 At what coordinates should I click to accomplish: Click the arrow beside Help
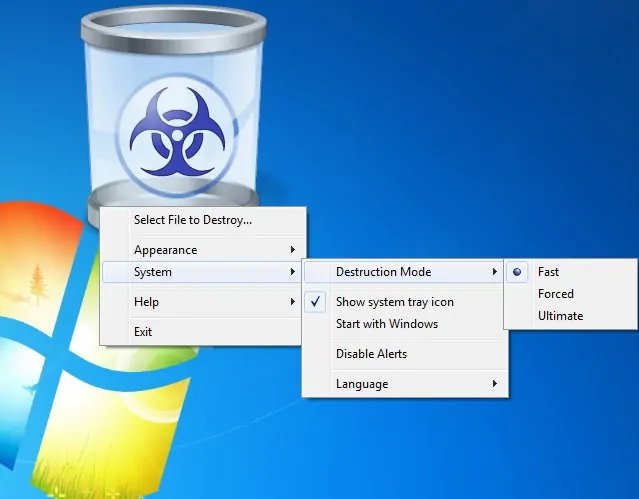click(x=293, y=302)
